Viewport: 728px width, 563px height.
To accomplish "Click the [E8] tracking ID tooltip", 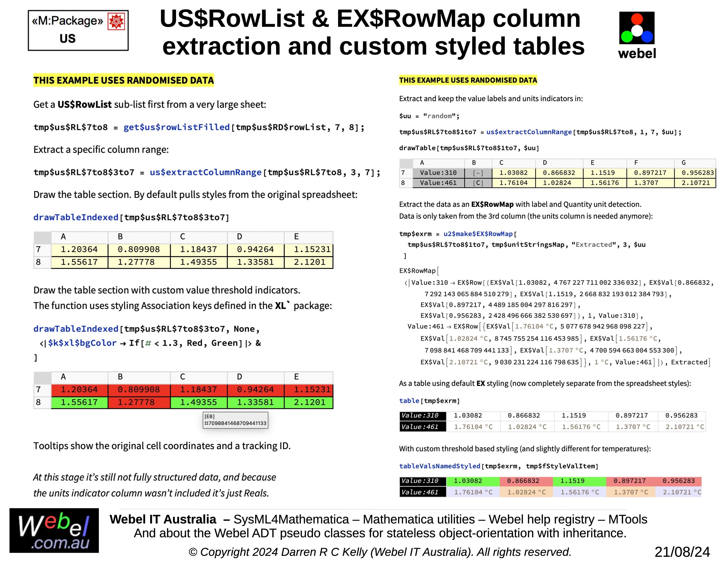I will point(235,420).
